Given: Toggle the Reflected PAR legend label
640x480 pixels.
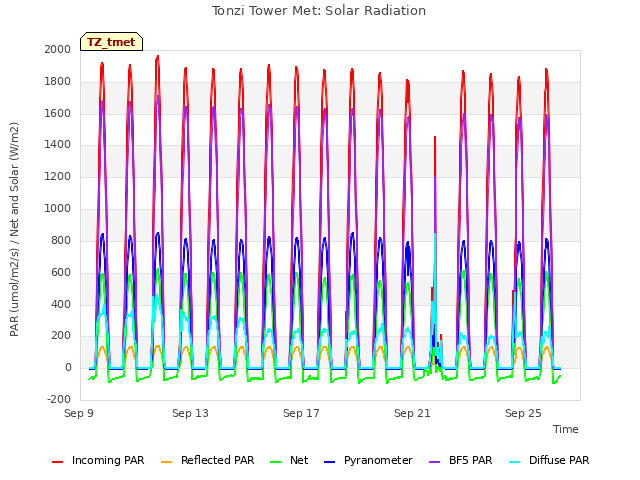Looking at the screenshot, I should (x=218, y=460).
